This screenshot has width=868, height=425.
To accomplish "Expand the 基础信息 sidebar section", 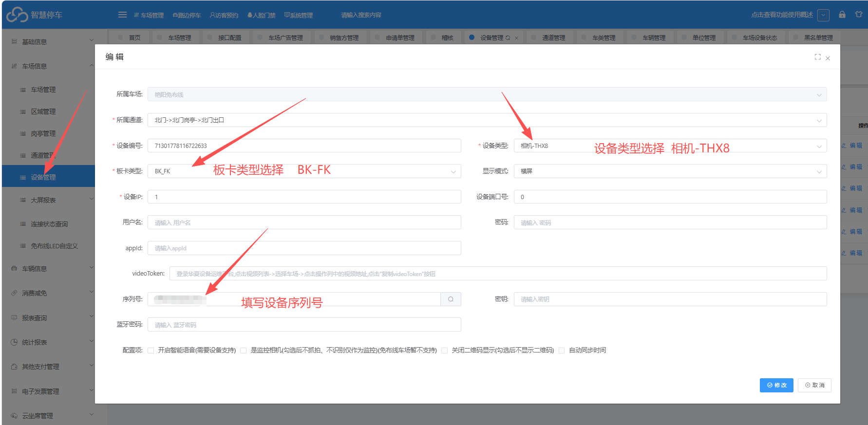I will pyautogui.click(x=53, y=42).
